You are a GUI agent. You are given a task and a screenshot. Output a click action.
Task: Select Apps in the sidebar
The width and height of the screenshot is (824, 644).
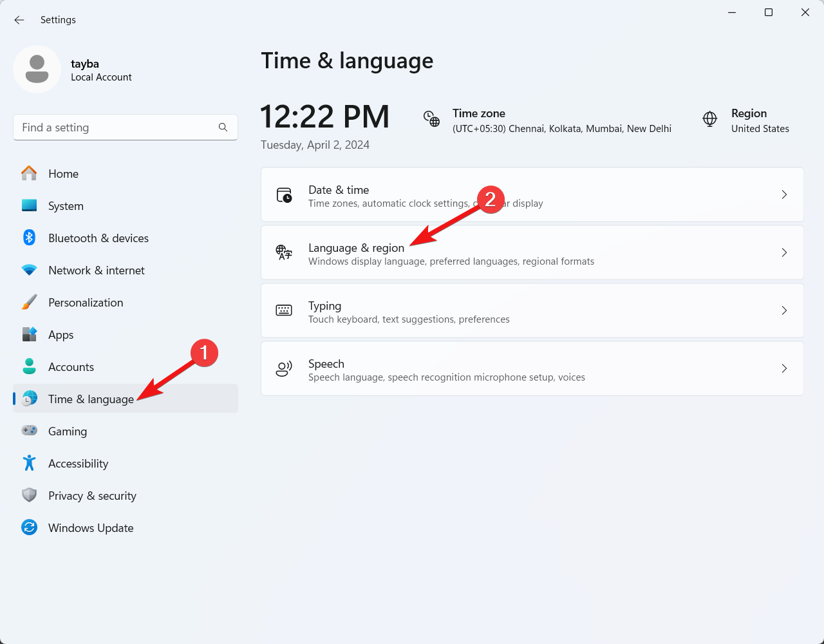pos(61,335)
